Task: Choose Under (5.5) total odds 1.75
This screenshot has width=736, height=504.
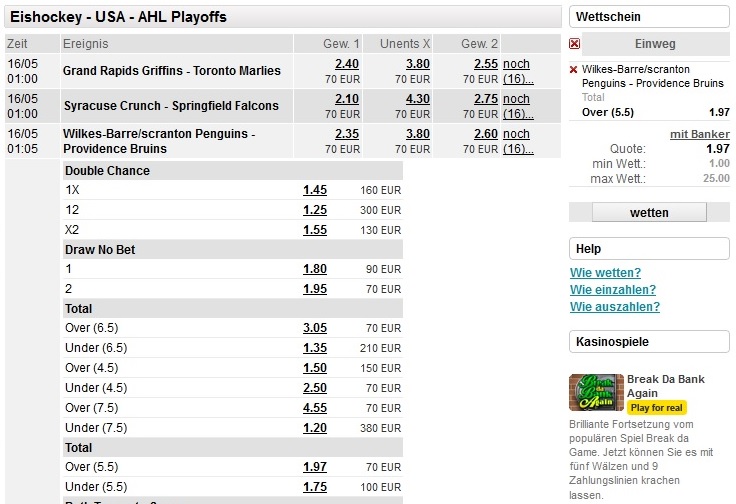Action: (x=314, y=487)
